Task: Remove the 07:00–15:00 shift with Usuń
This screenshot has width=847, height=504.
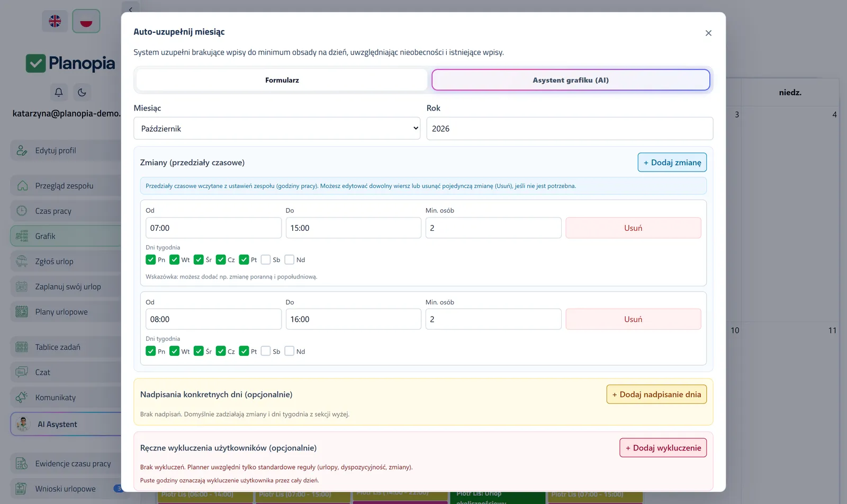Action: (x=633, y=228)
